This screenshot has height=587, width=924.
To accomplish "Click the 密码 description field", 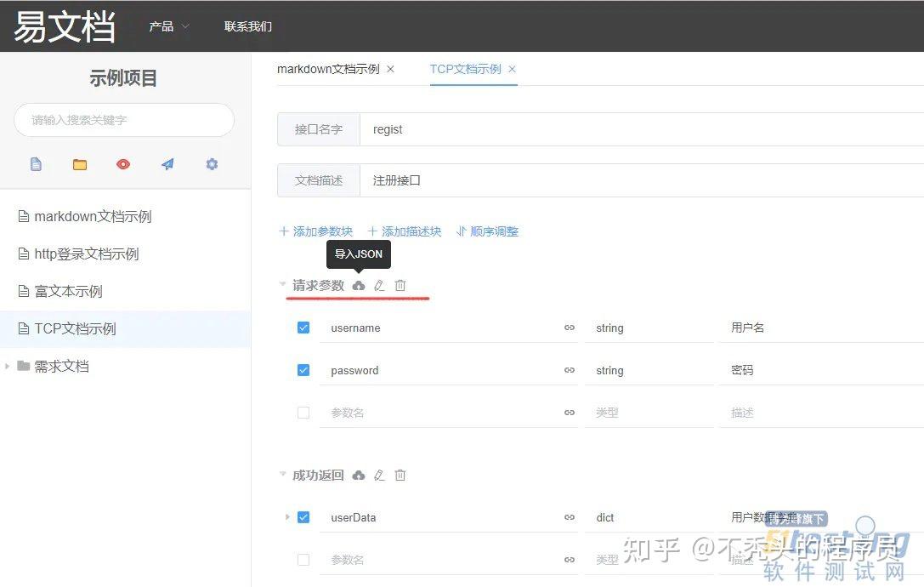I will click(822, 370).
